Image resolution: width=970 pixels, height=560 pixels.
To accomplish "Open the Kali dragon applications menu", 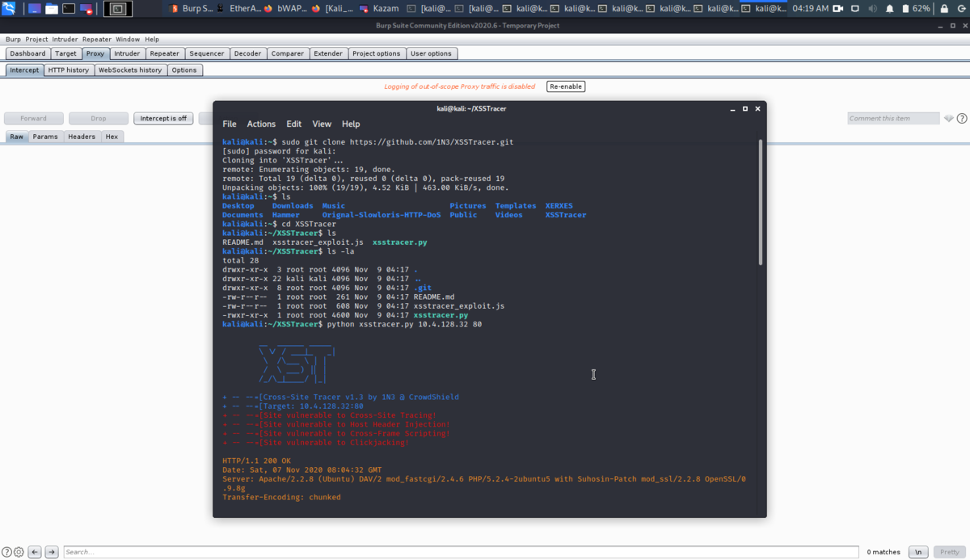I will [x=9, y=9].
